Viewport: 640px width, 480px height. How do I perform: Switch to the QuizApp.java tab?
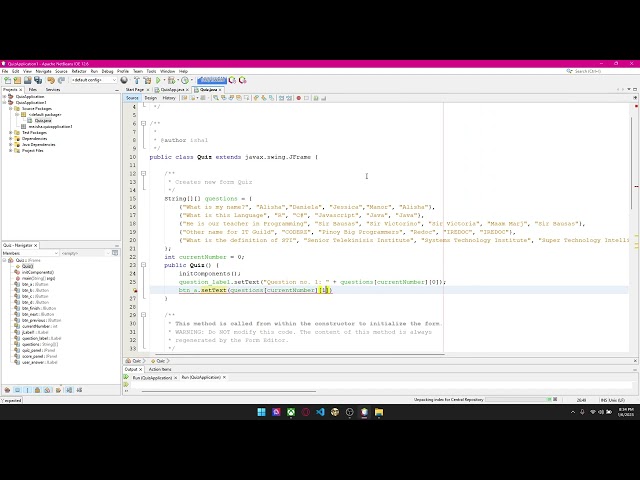[172, 90]
